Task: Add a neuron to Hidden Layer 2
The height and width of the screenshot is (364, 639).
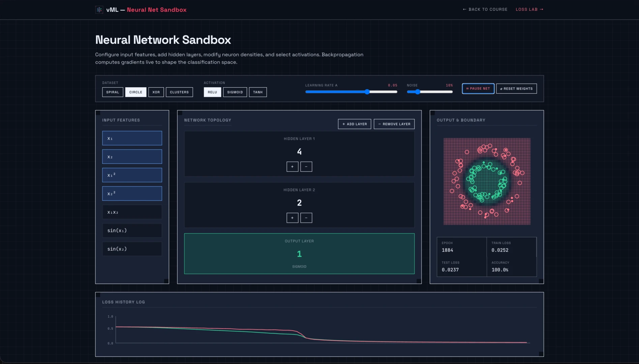Action: (292, 218)
